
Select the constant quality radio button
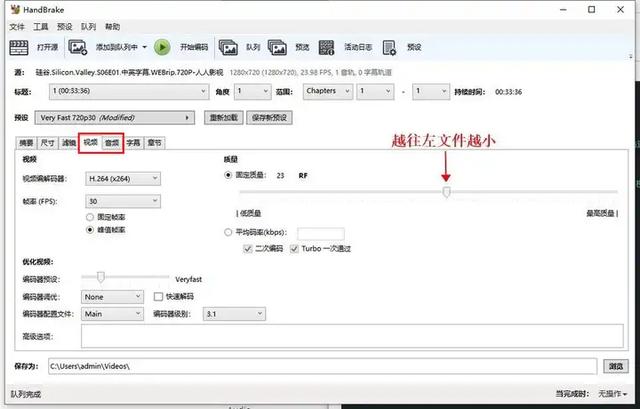point(228,175)
